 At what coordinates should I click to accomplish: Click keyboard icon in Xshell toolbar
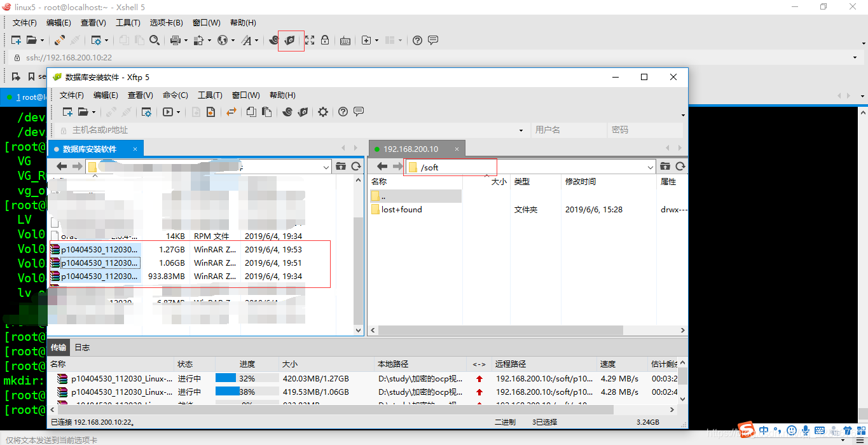click(x=345, y=40)
